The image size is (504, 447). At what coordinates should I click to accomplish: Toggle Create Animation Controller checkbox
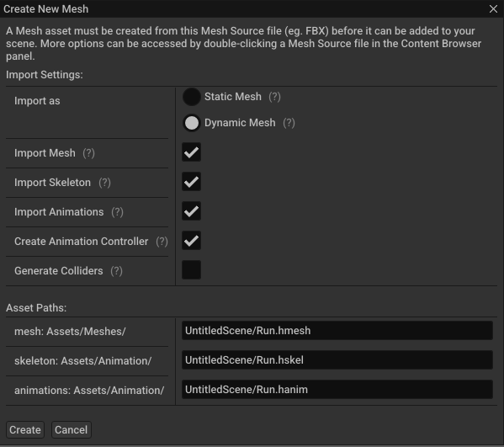click(192, 241)
